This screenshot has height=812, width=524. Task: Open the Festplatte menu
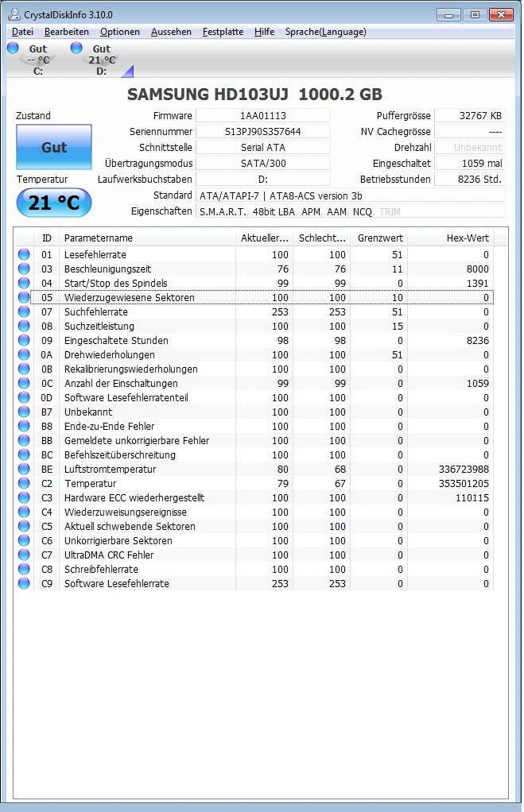pos(223,32)
